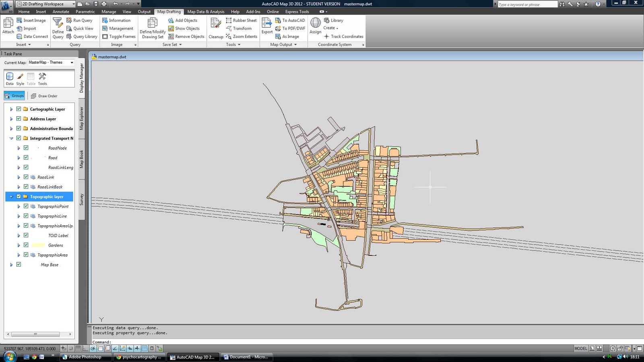The width and height of the screenshot is (644, 362).
Task: Expand the Cartographic Layer tree node
Action: point(11,109)
